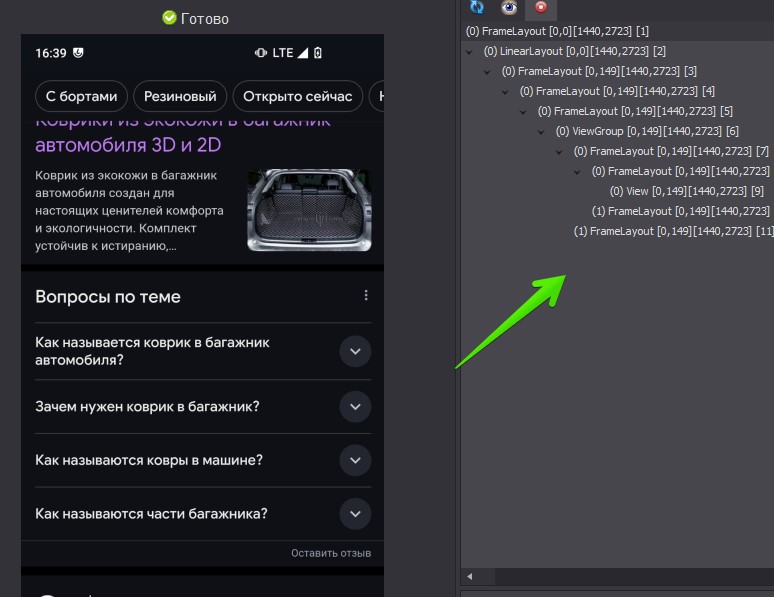The width and height of the screenshot is (774, 597).
Task: Click the vibrate mode icon in status bar
Action: click(261, 53)
